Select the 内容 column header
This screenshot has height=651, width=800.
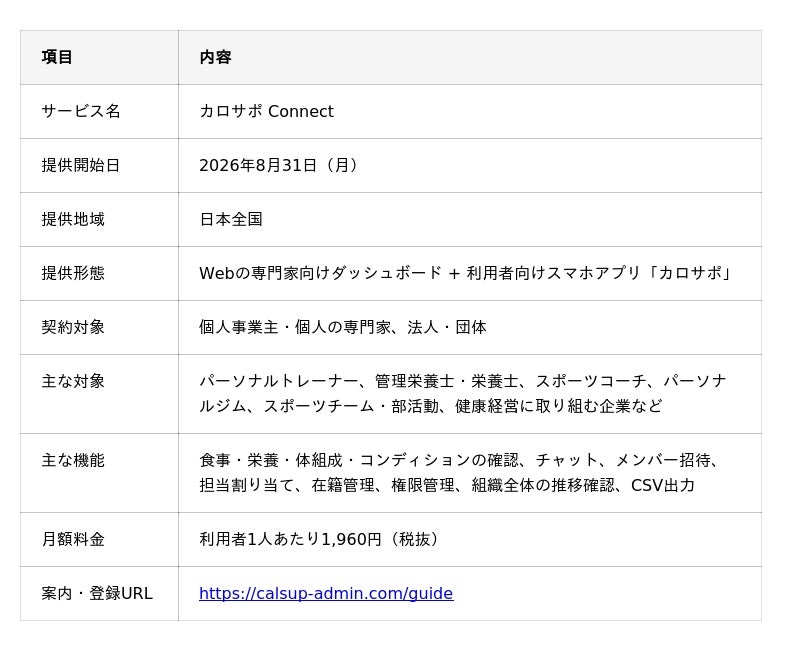click(215, 57)
